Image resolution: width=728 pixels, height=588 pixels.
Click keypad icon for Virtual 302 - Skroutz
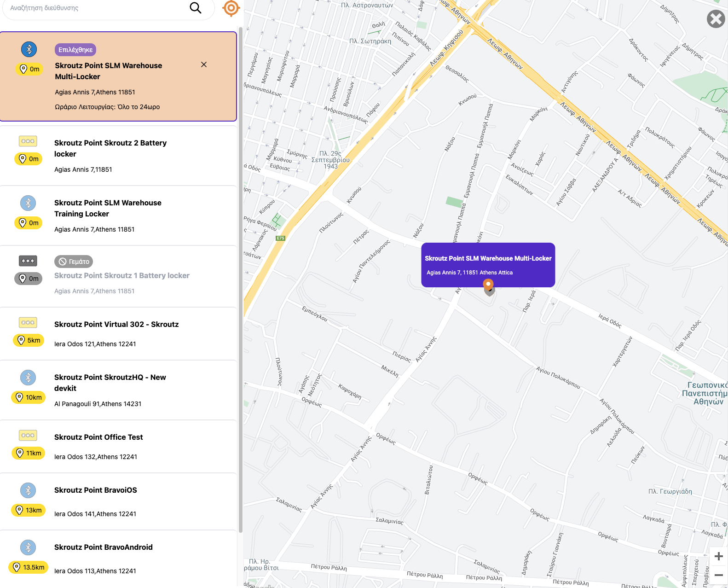tap(28, 322)
